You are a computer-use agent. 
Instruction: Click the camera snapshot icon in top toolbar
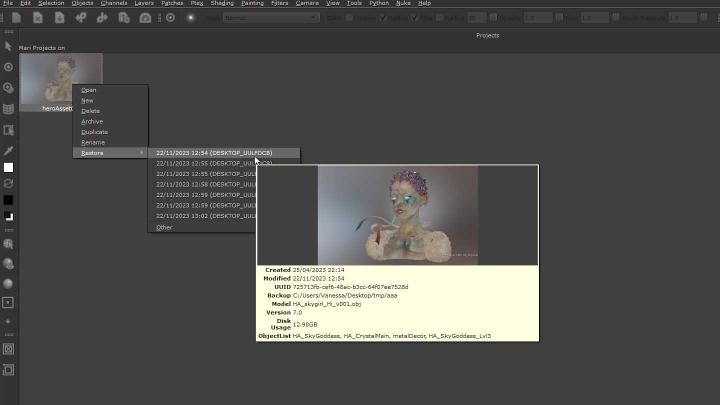tap(145, 17)
